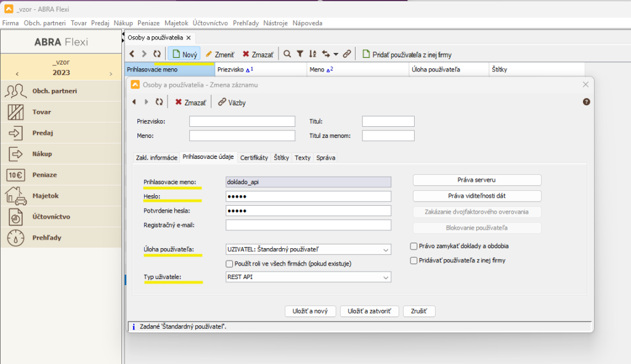The image size is (631, 364).
Task: Click the Potvrdenie hesla field
Action: [308, 211]
